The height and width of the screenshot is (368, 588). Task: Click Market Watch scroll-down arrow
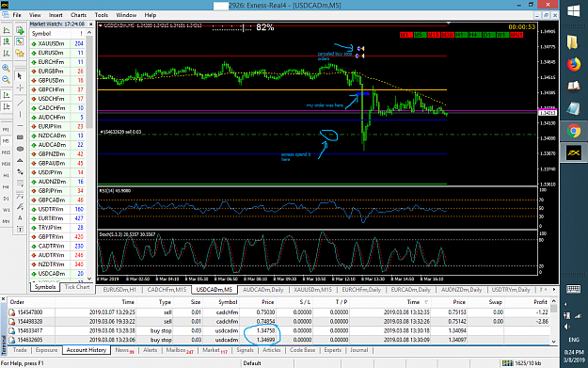[89, 279]
